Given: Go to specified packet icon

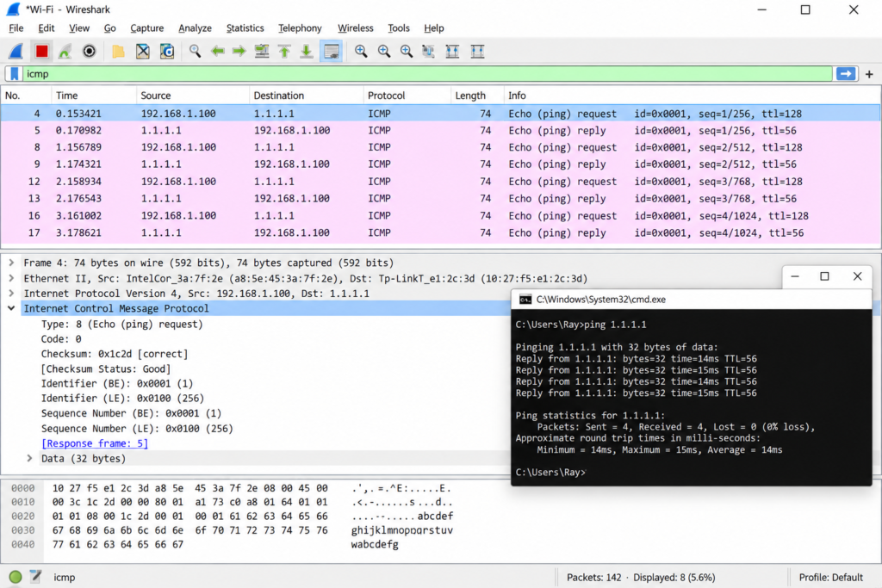Looking at the screenshot, I should 262,52.
